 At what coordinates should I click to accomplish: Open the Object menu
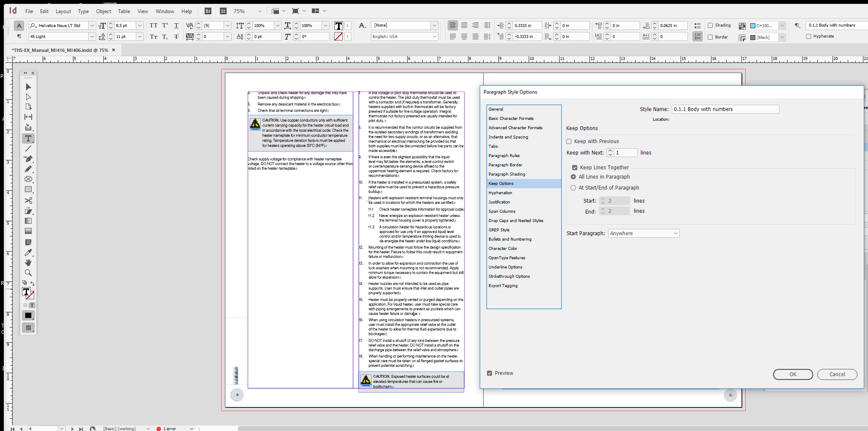click(x=103, y=11)
